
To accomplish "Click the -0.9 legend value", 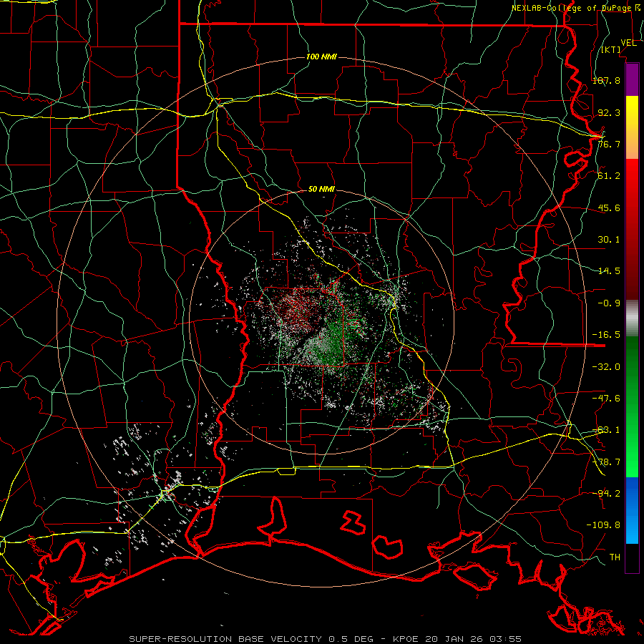I will pos(609,303).
